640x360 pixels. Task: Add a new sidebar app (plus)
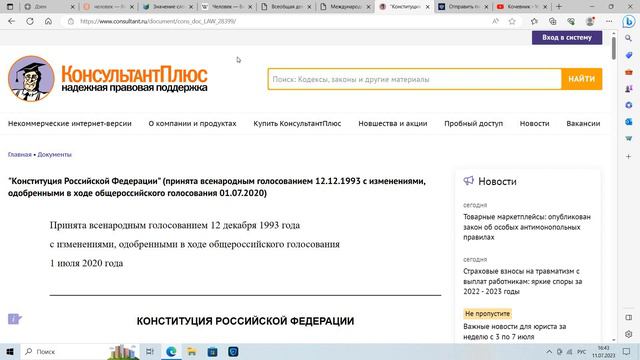[629, 156]
